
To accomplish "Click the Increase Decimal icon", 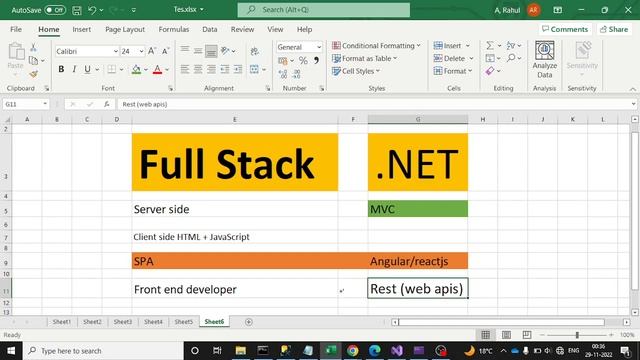I will pos(282,74).
